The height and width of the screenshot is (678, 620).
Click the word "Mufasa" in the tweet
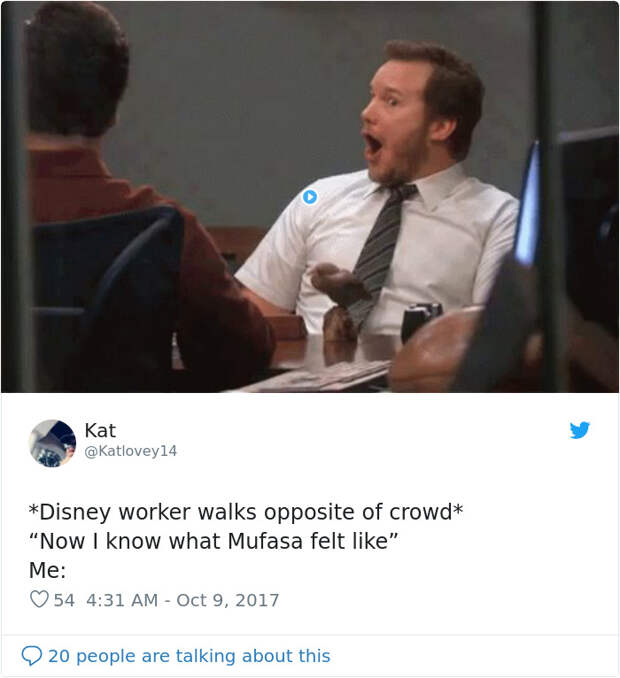point(265,541)
